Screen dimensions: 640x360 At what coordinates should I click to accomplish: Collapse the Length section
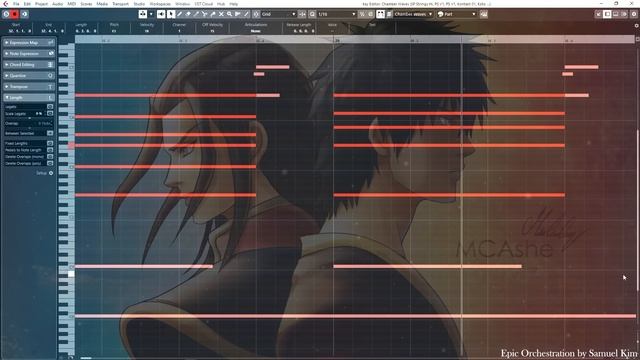click(7, 98)
